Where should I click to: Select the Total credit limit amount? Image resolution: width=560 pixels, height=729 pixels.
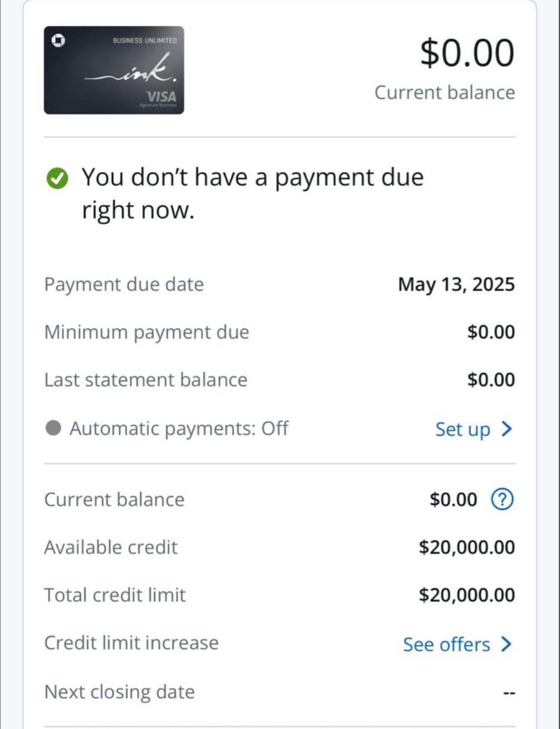pyautogui.click(x=467, y=595)
